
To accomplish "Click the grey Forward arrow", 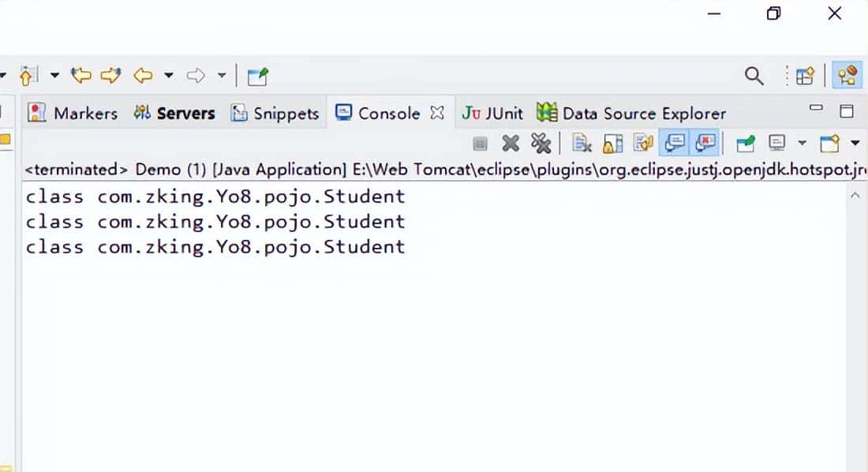I will click(x=196, y=75).
